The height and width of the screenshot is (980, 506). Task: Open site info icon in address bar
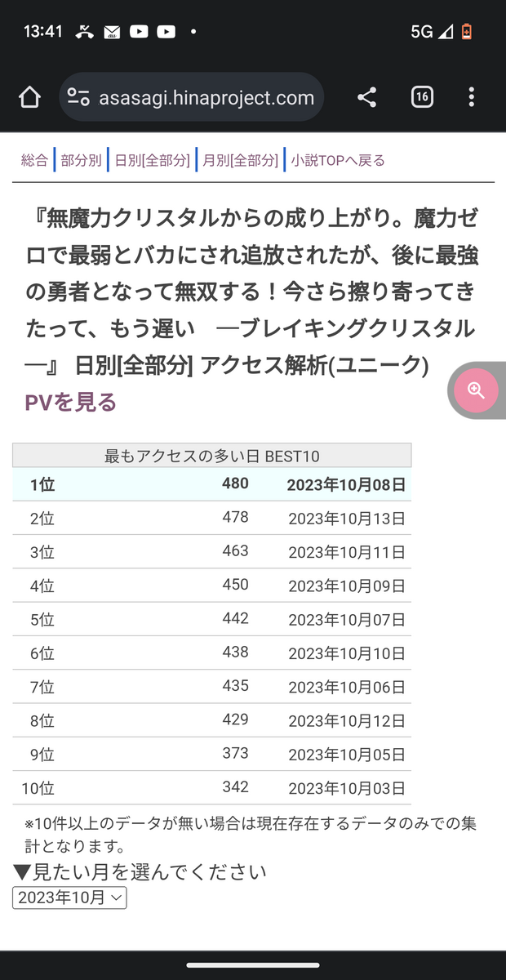[78, 98]
